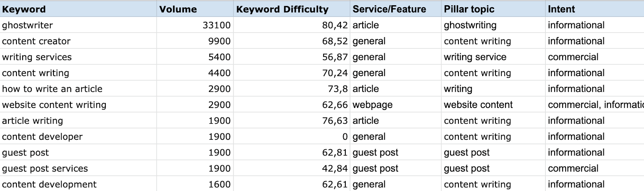Select the Volume column header

tap(195, 9)
